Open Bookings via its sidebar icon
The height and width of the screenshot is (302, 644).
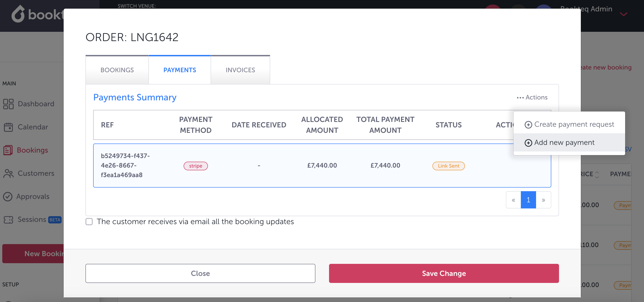click(8, 150)
